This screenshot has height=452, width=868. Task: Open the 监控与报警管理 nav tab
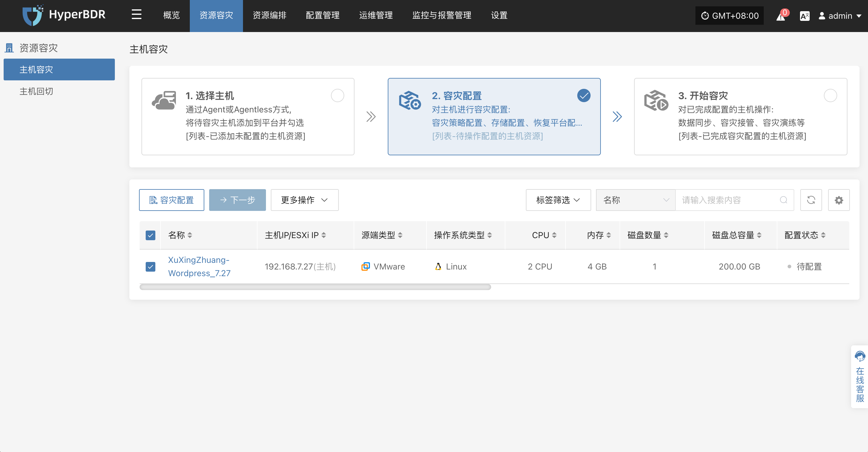coord(442,15)
